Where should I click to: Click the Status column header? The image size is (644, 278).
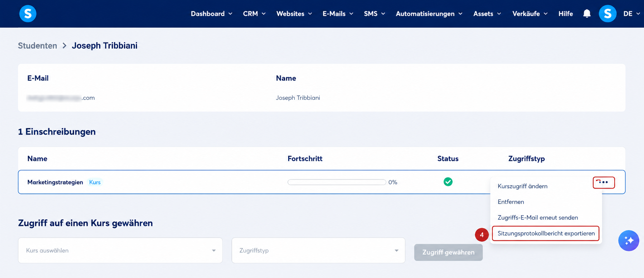pyautogui.click(x=448, y=159)
